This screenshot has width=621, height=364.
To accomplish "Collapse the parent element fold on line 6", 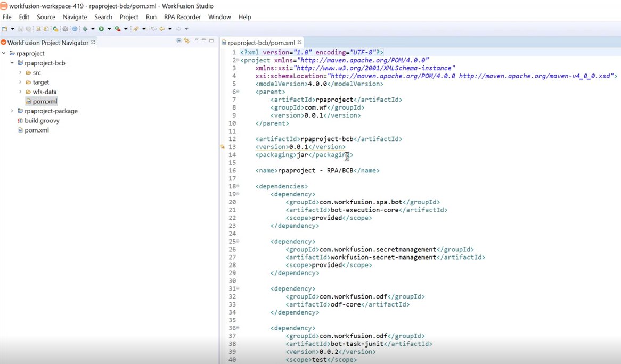I will point(238,92).
